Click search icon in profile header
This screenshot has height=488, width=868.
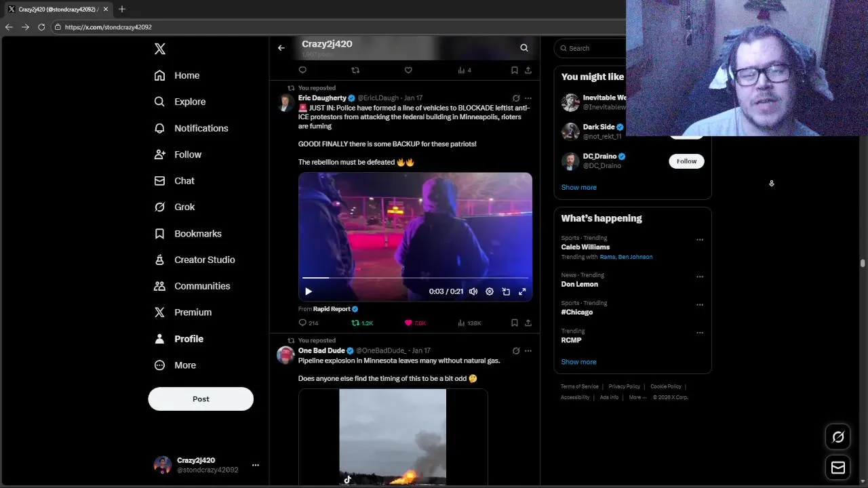(x=524, y=48)
